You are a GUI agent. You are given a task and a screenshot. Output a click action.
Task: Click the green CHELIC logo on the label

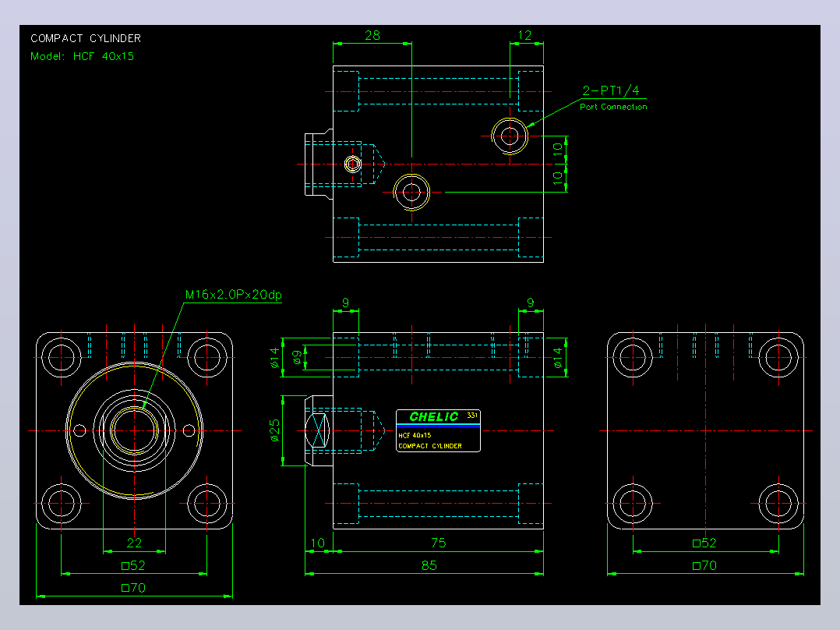pyautogui.click(x=433, y=416)
